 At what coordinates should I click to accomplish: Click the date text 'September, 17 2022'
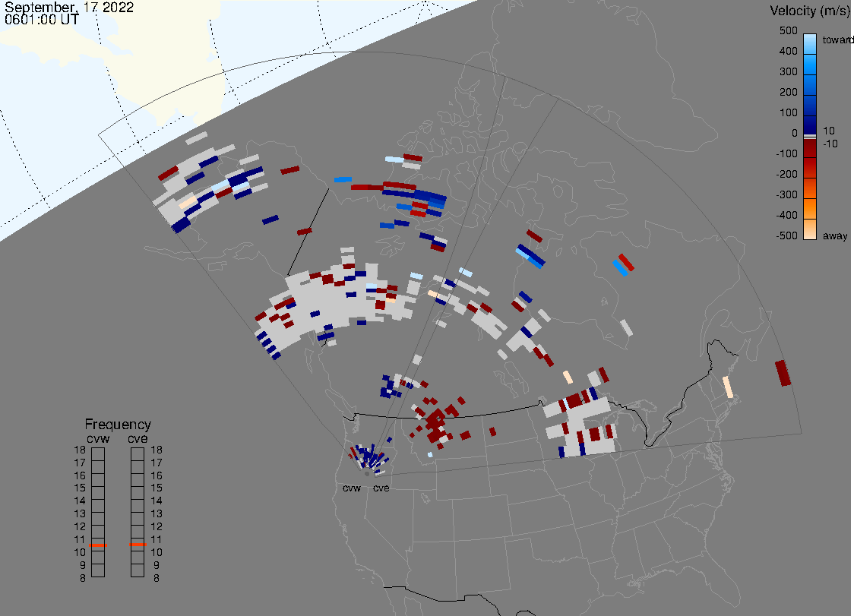(x=69, y=8)
